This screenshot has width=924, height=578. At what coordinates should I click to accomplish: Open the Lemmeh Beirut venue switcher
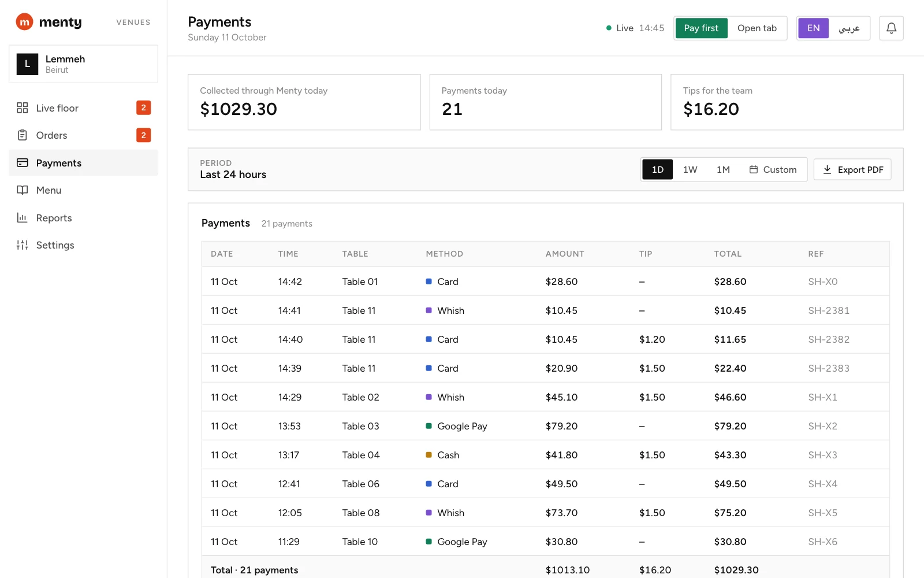pos(83,64)
